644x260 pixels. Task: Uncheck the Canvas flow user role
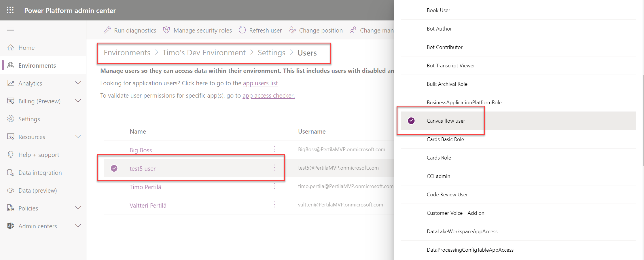click(411, 121)
